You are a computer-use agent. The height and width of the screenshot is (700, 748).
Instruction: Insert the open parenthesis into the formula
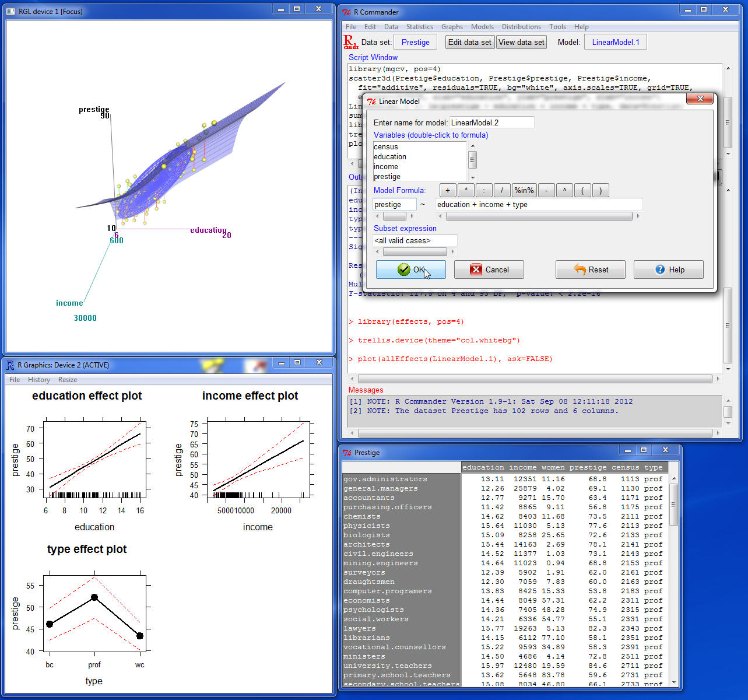582,190
